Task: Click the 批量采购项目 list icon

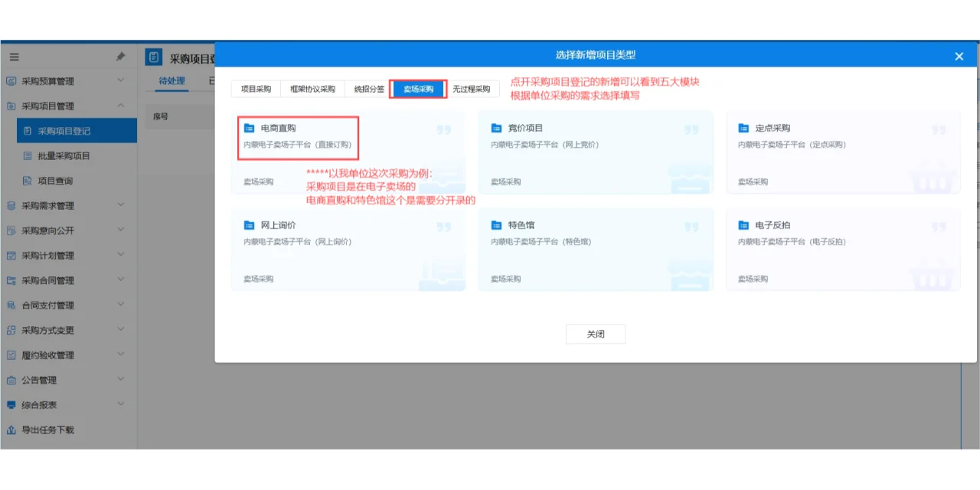Action: 28,156
